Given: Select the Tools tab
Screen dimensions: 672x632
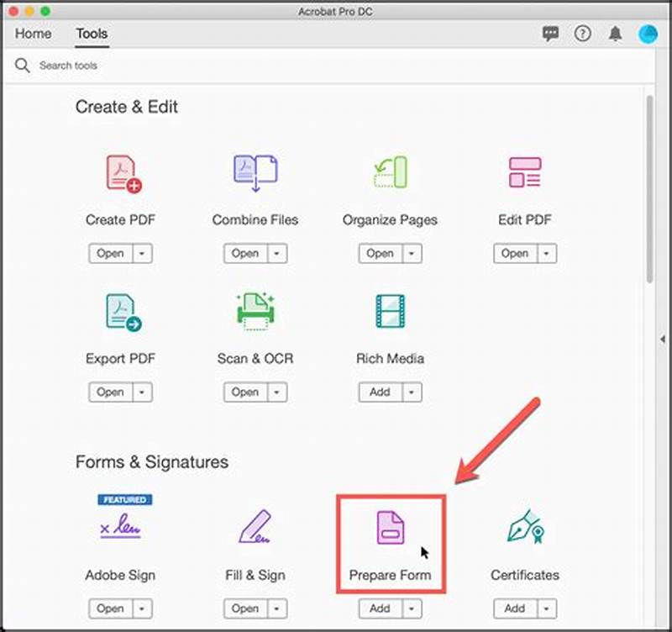Looking at the screenshot, I should [x=91, y=34].
